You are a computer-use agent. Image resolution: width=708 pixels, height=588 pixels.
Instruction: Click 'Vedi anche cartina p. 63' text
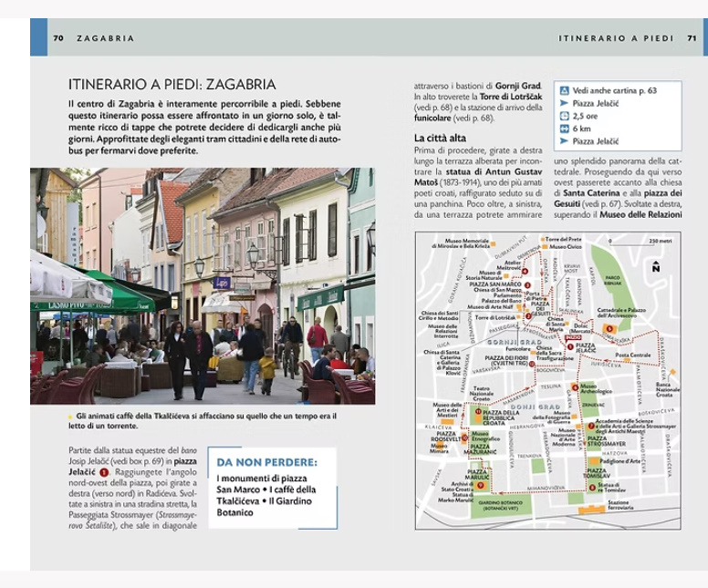tap(615, 90)
